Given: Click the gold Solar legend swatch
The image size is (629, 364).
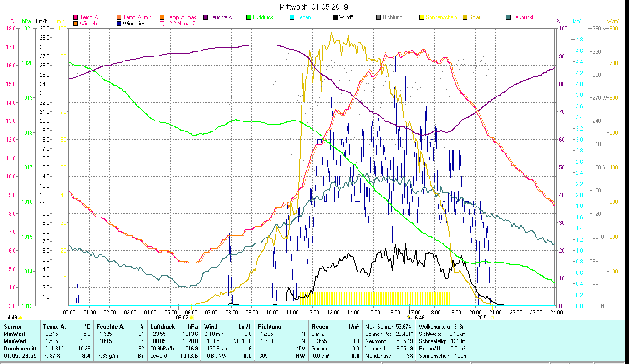Looking at the screenshot, I should (x=465, y=18).
